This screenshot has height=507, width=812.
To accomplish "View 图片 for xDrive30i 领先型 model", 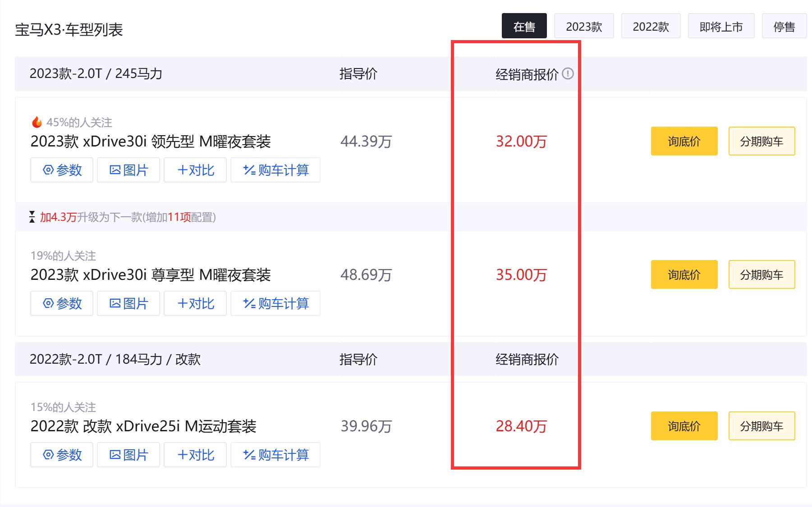I will 128,170.
